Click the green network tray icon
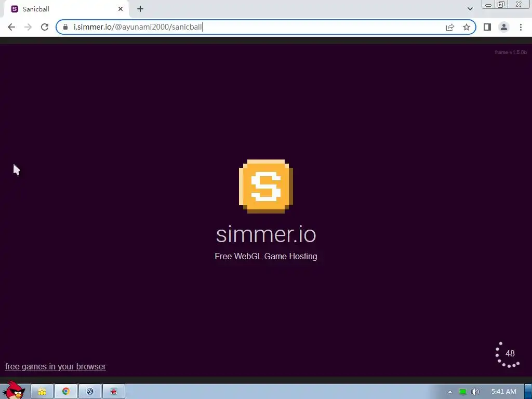 [463, 392]
